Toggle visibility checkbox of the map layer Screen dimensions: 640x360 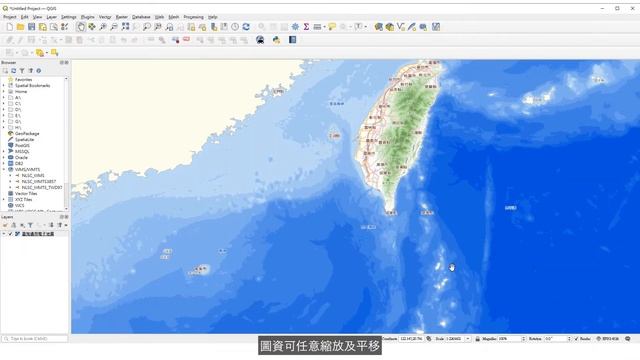pyautogui.click(x=11, y=234)
